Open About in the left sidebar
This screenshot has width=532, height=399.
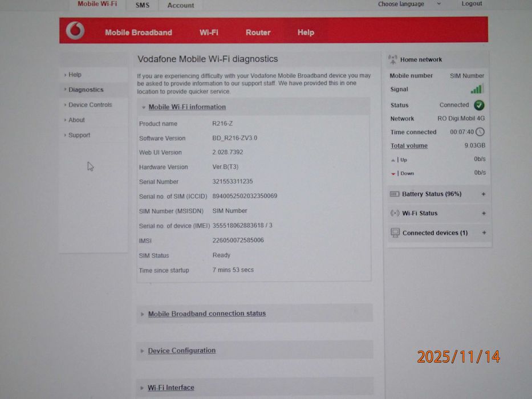[76, 120]
